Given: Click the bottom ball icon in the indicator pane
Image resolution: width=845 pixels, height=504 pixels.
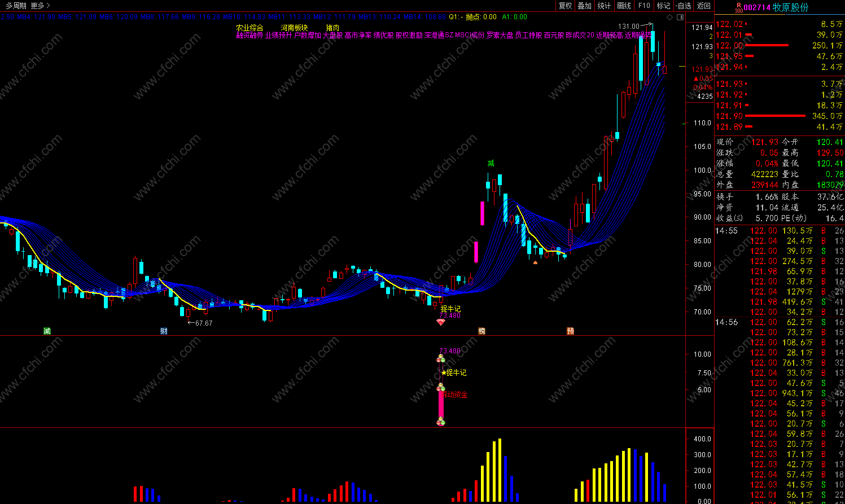Looking at the screenshot, I should click(441, 422).
